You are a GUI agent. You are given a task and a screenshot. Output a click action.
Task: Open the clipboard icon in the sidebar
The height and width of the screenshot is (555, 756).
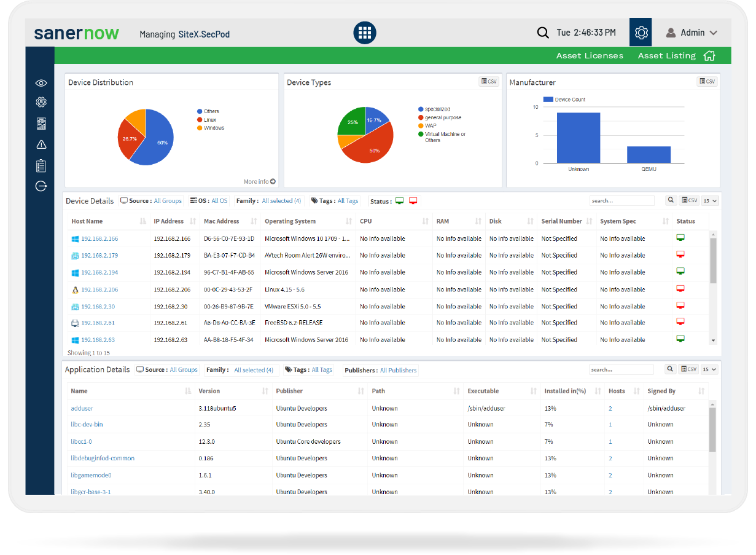coord(41,165)
